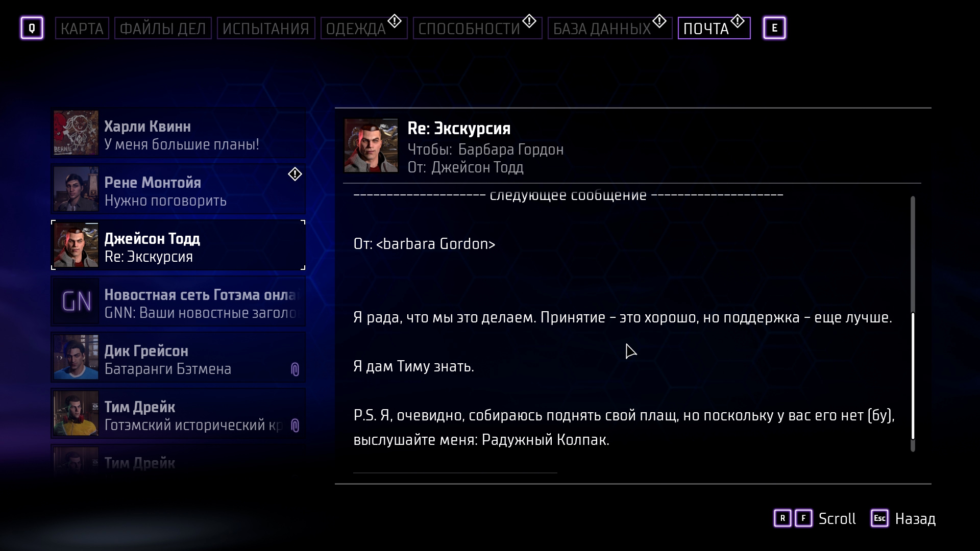Click the F scroll-down key icon
Viewport: 980px width, 551px height.
pyautogui.click(x=803, y=518)
